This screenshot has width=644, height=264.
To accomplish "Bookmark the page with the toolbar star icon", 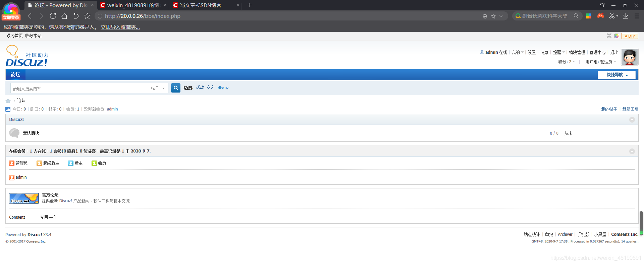I will coord(87,16).
